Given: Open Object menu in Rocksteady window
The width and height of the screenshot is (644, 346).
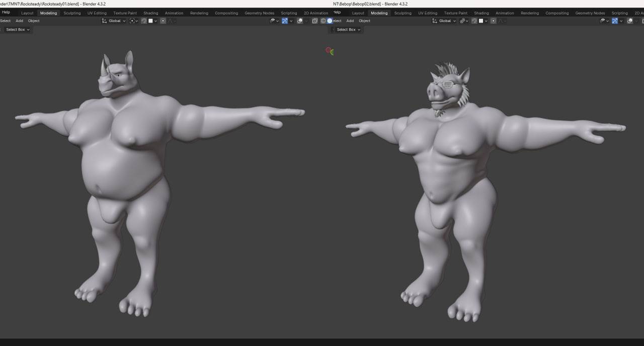Looking at the screenshot, I should pos(34,21).
